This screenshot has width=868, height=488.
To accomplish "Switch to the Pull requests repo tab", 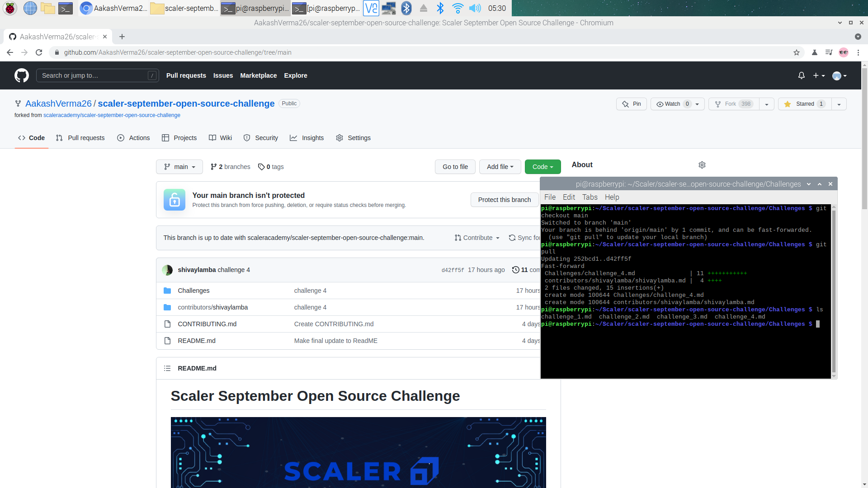I will coord(80,138).
